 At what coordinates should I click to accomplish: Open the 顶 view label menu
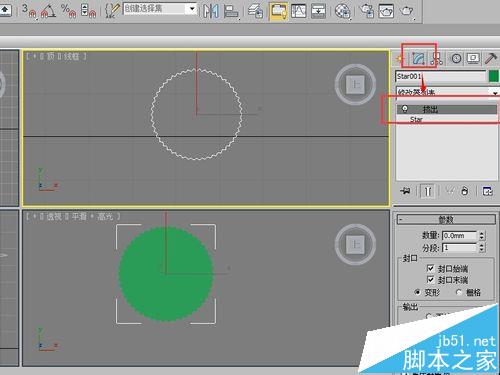50,56
